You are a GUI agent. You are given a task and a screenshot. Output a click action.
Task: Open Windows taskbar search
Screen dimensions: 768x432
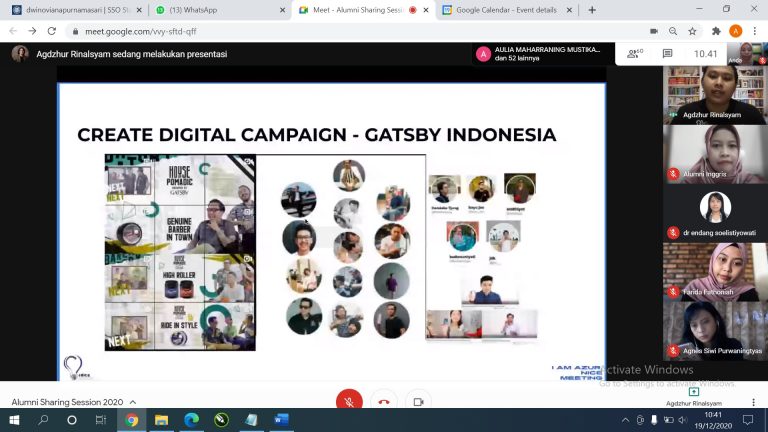(x=43, y=420)
